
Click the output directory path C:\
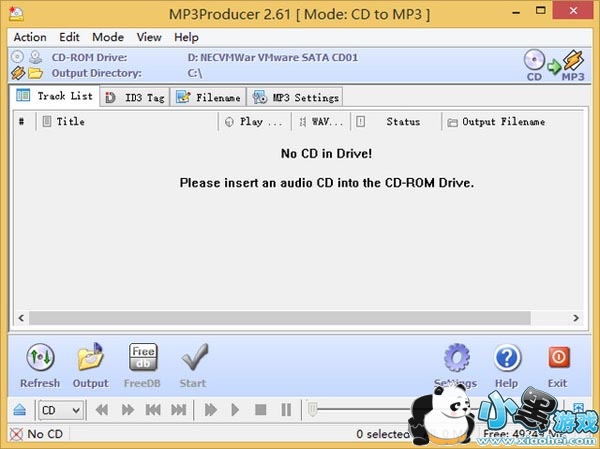coord(195,73)
